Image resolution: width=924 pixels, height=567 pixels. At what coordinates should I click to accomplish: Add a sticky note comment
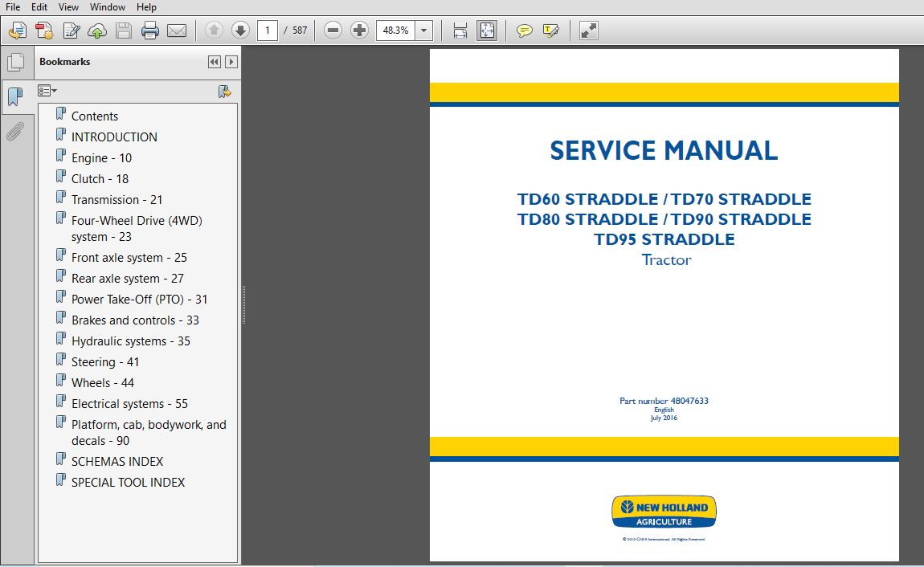tap(524, 31)
